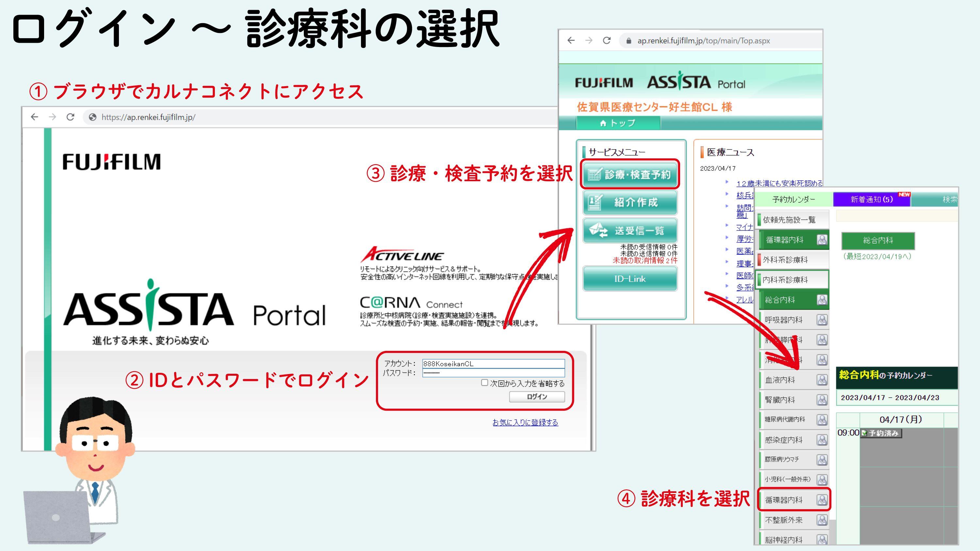
Task: Open the トップ tab in the portal
Action: [x=618, y=123]
